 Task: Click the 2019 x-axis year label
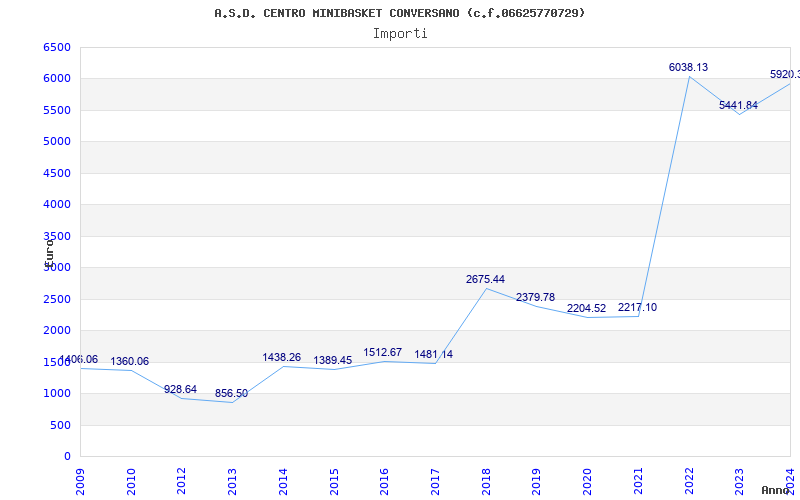click(536, 482)
